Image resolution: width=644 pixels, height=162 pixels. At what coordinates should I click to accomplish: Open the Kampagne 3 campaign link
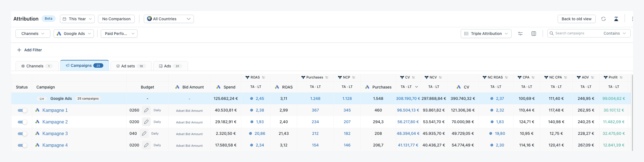coord(55,133)
